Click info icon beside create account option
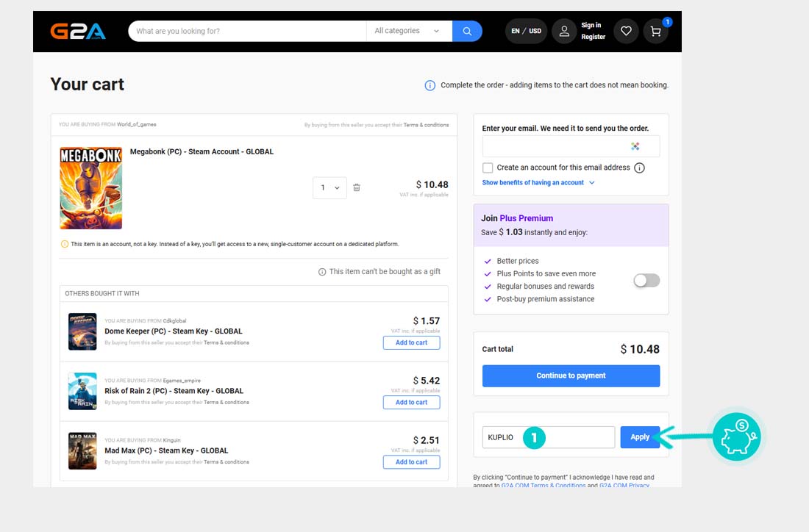809x532 pixels. pos(639,168)
